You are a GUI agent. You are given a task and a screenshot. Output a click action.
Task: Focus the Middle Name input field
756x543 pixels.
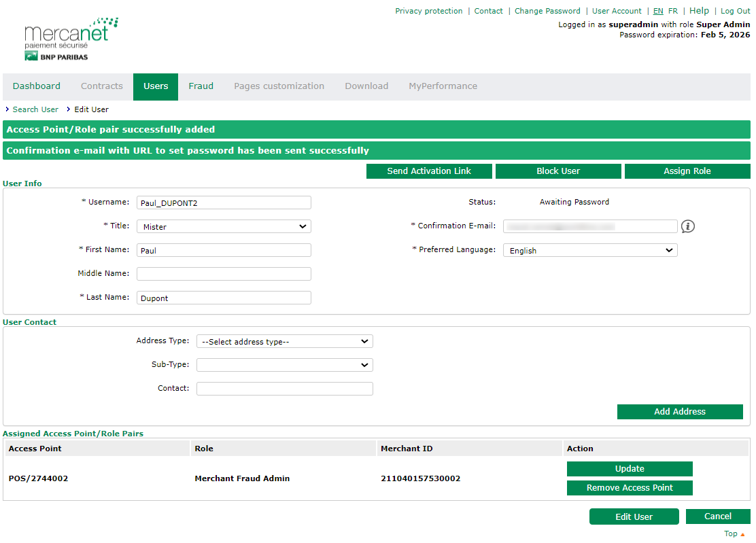click(x=224, y=274)
